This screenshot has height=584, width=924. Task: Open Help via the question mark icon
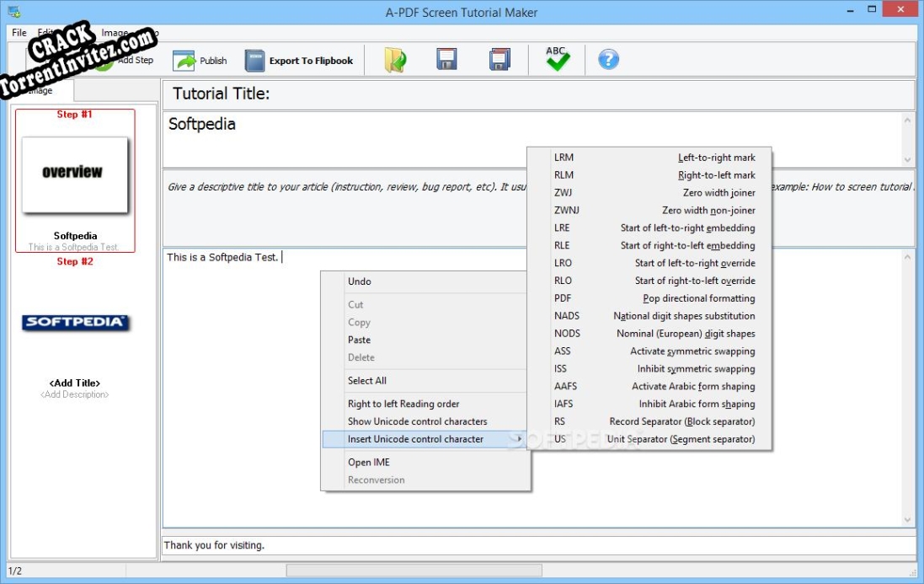click(x=607, y=59)
